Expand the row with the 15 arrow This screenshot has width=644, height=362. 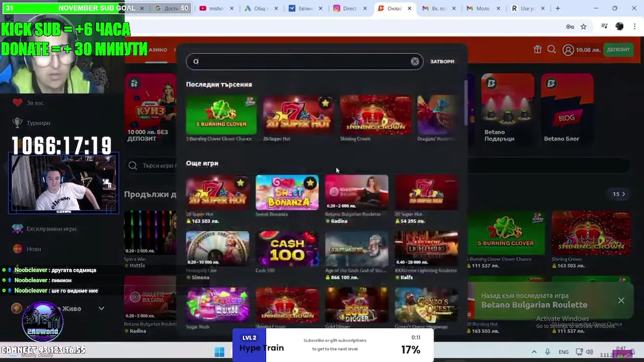click(619, 194)
